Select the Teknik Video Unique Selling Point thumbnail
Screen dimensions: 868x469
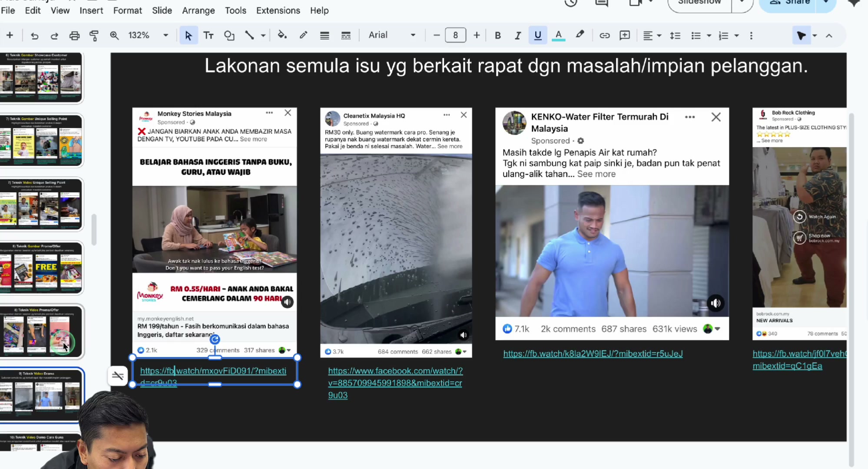[x=41, y=204]
